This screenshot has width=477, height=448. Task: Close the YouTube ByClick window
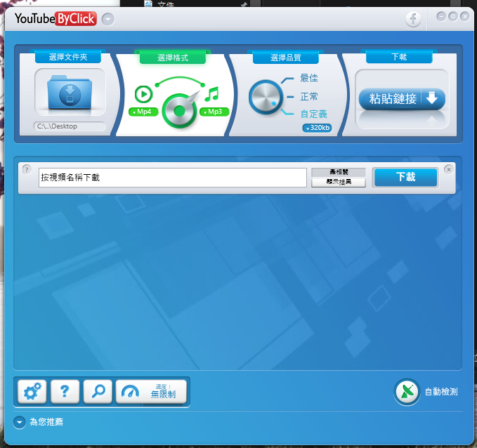(x=465, y=16)
